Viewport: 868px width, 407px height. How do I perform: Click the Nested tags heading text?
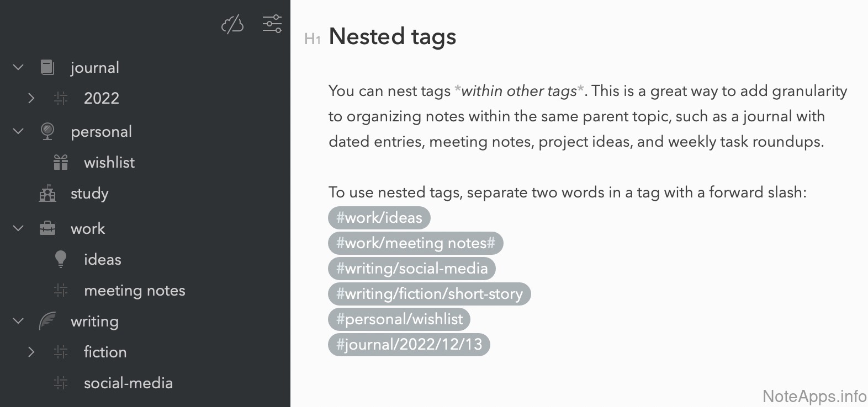coord(392,37)
